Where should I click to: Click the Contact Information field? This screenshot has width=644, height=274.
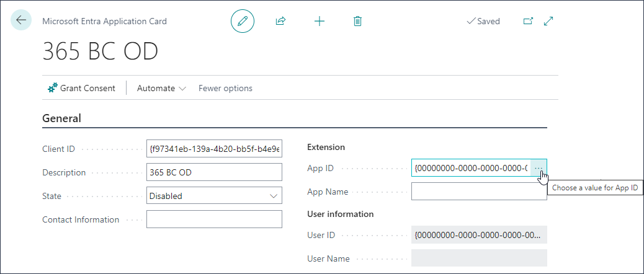point(214,219)
